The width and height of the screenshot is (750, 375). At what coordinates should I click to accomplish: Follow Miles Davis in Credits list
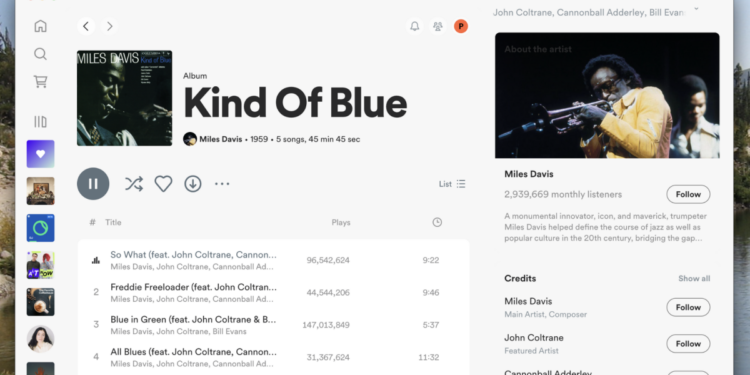688,308
